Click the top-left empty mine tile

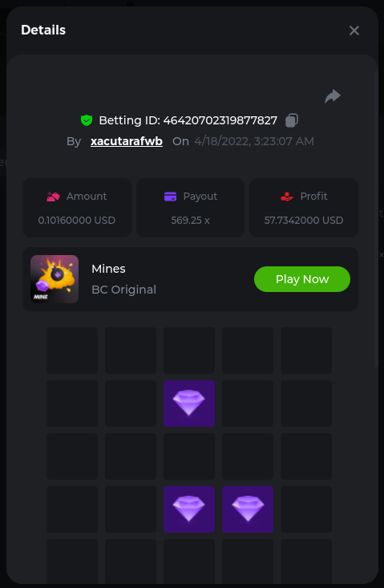tap(72, 351)
